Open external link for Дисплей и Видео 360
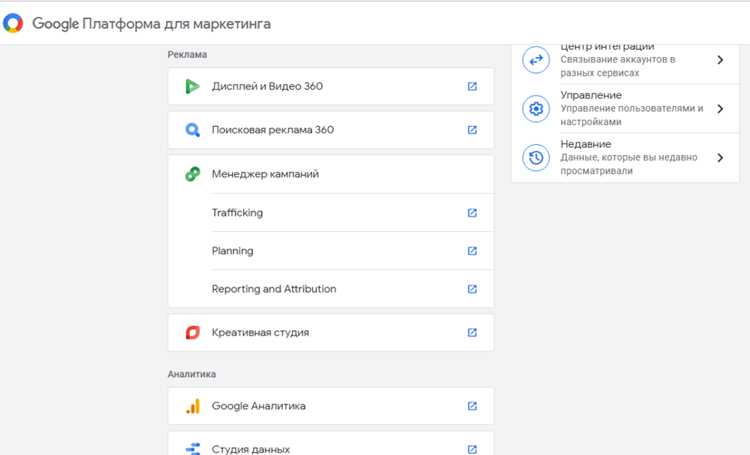Screen dimensions: 750x455 [x=472, y=86]
